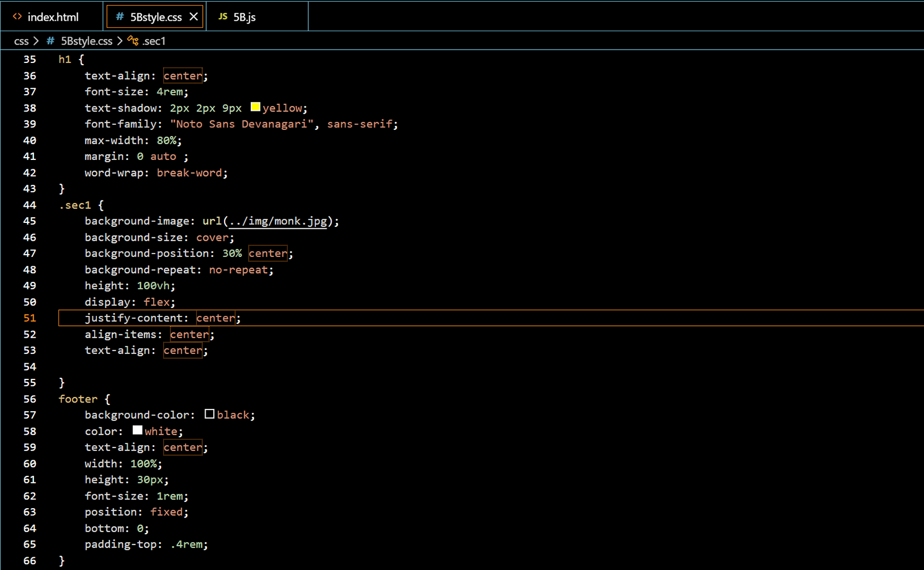Viewport: 924px width, 570px height.
Task: Click the 'footer' selector text
Action: 78,399
